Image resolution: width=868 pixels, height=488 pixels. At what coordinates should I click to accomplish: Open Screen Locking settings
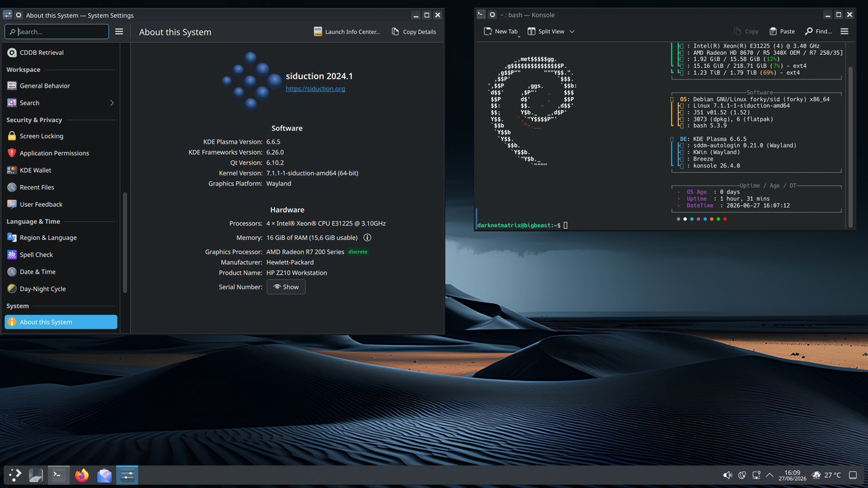(61, 136)
